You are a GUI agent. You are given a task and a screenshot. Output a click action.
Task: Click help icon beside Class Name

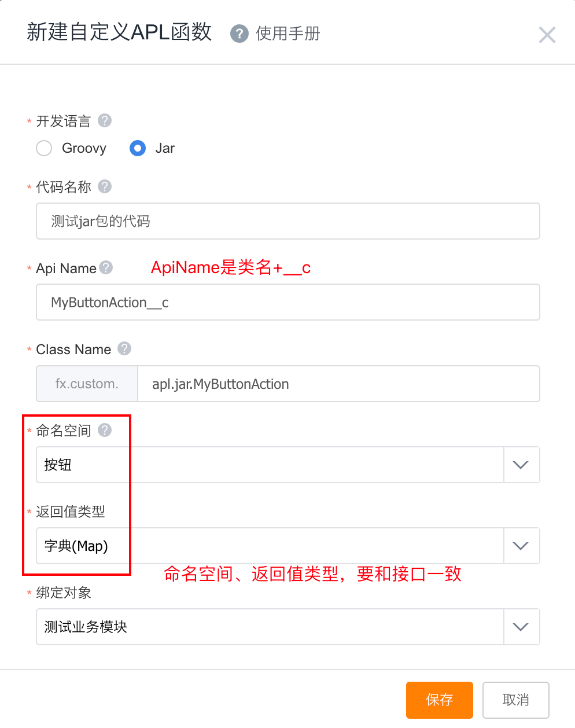point(124,348)
